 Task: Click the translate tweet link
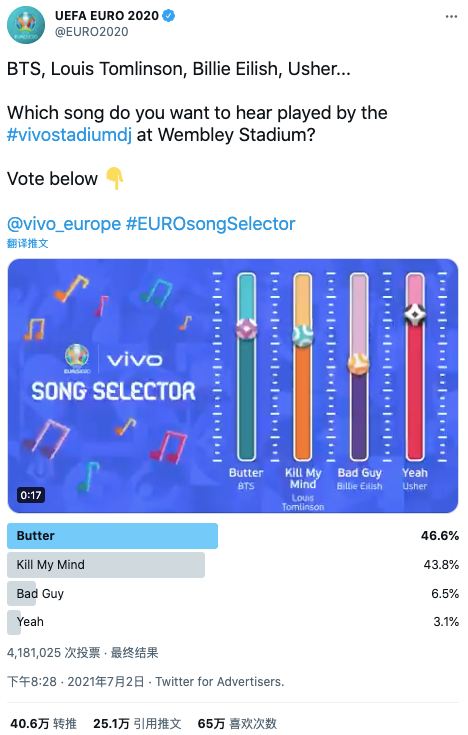tap(28, 243)
